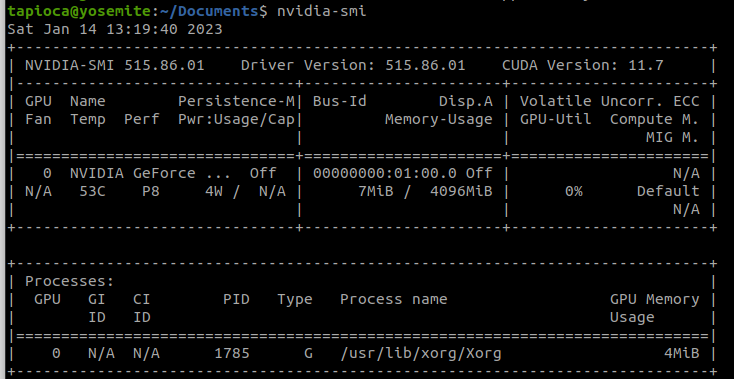Click the Type column header

[295, 299]
